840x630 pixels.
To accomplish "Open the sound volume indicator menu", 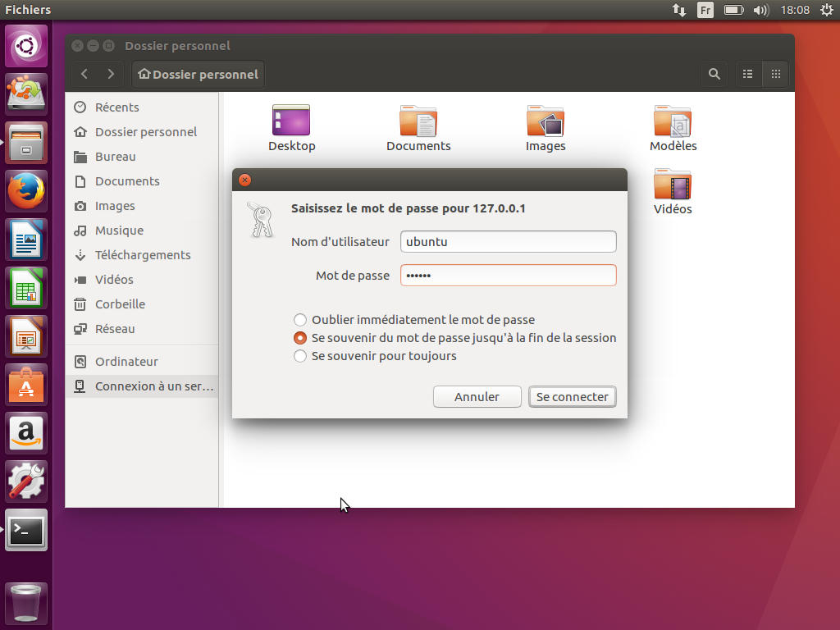I will coord(760,10).
